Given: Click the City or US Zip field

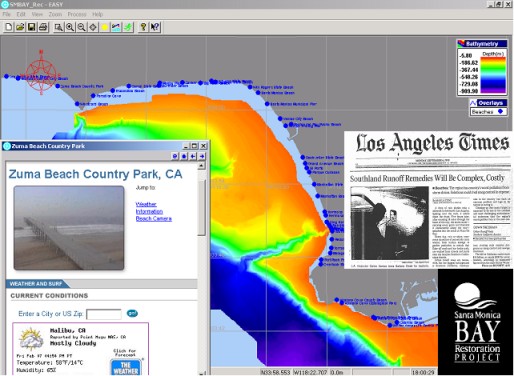Looking at the screenshot, I should pos(104,314).
